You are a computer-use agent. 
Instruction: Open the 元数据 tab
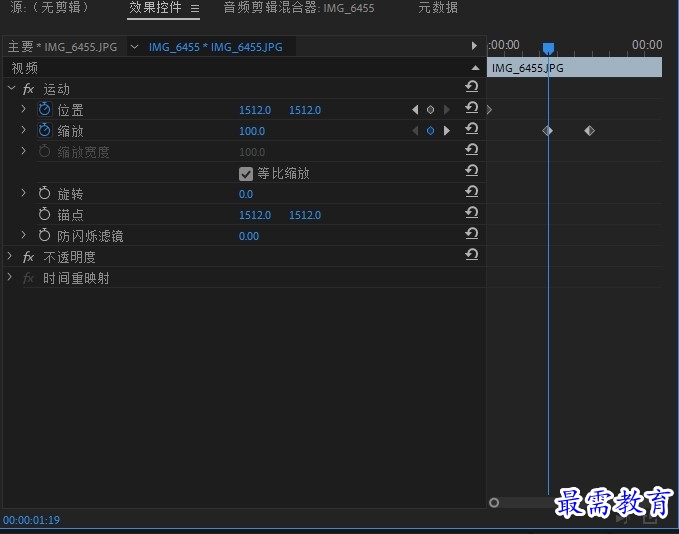point(438,7)
